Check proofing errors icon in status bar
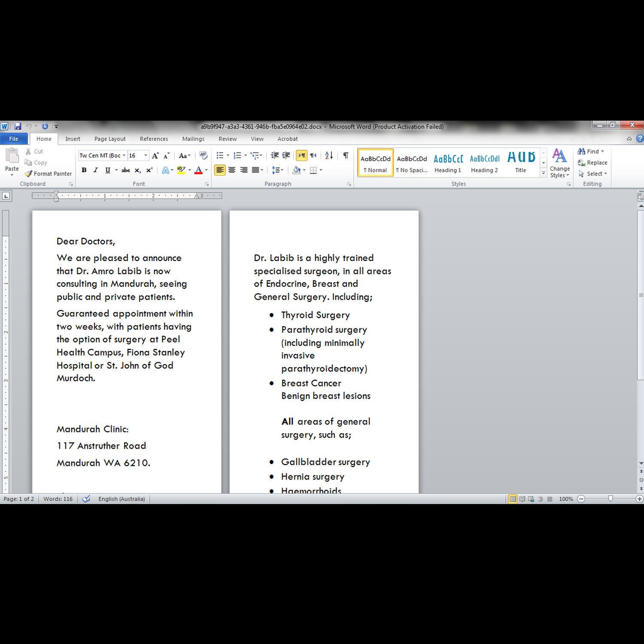644x644 pixels. click(x=86, y=499)
